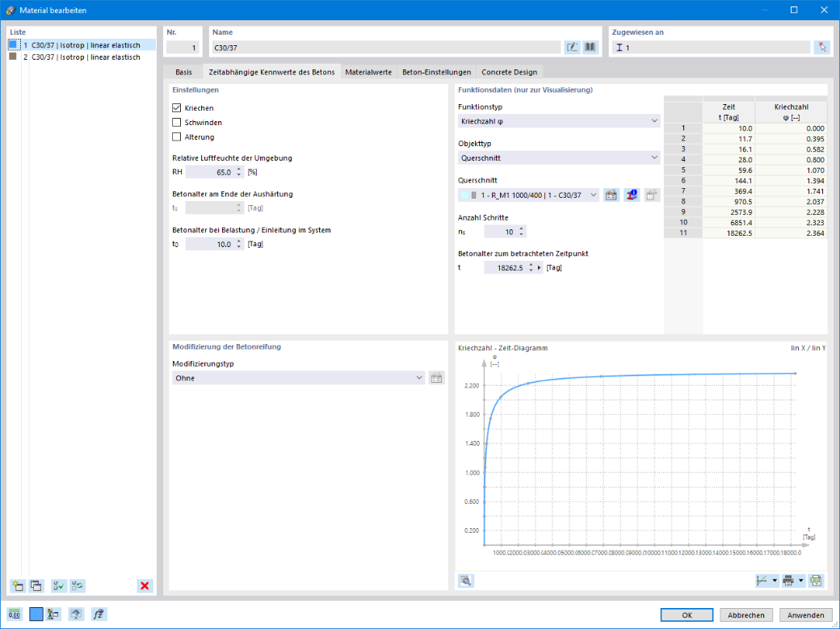This screenshot has width=840, height=629.
Task: Open the Beton-Einstellungen tab
Action: (437, 72)
